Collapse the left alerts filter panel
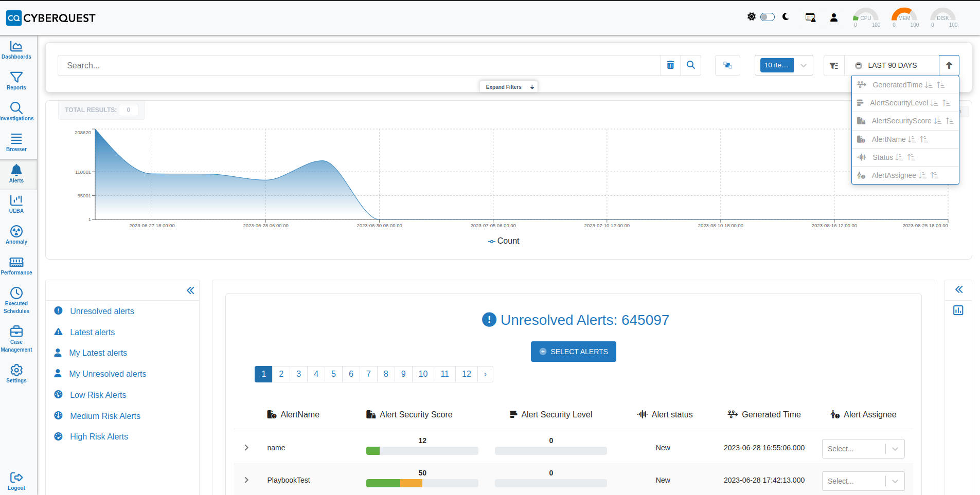The image size is (980, 495). [x=190, y=290]
